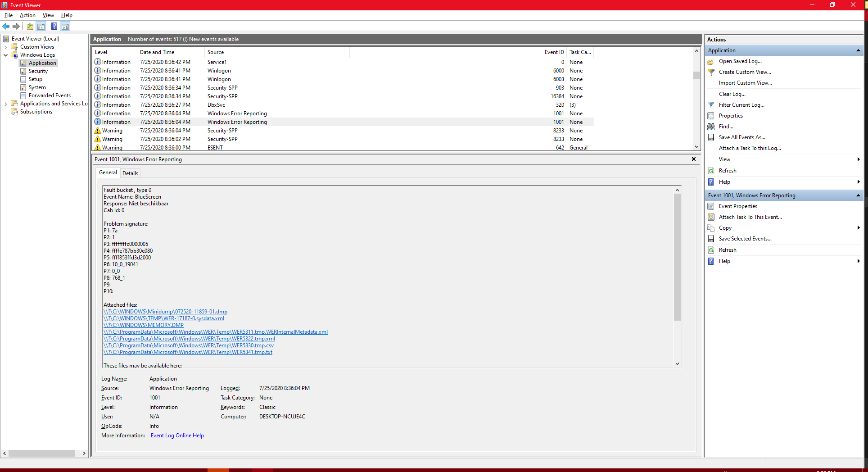Click the Forward arrow toolbar icon
868x472 pixels.
tap(16, 26)
